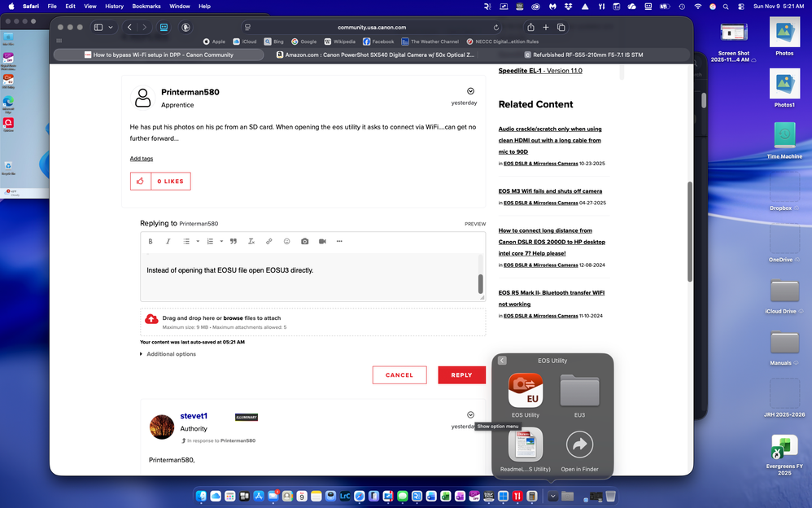Open the Bookmarks menu
The width and height of the screenshot is (812, 508).
tap(146, 6)
